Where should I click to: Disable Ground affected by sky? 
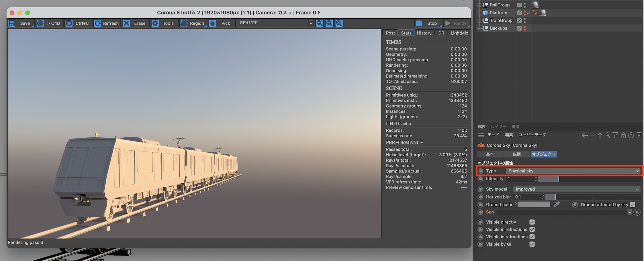632,205
